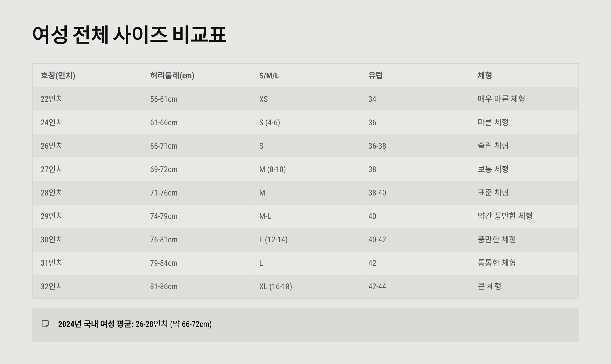Viewport: 611px width, 364px height.
Task: Select the XL (16-18) size cell
Action: pyautogui.click(x=275, y=286)
